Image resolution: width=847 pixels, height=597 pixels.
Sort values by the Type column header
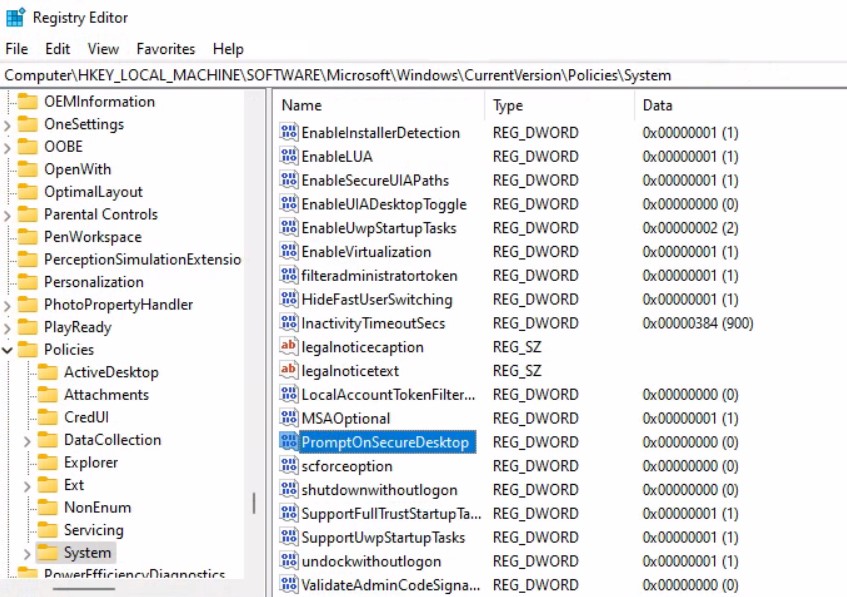(560, 105)
